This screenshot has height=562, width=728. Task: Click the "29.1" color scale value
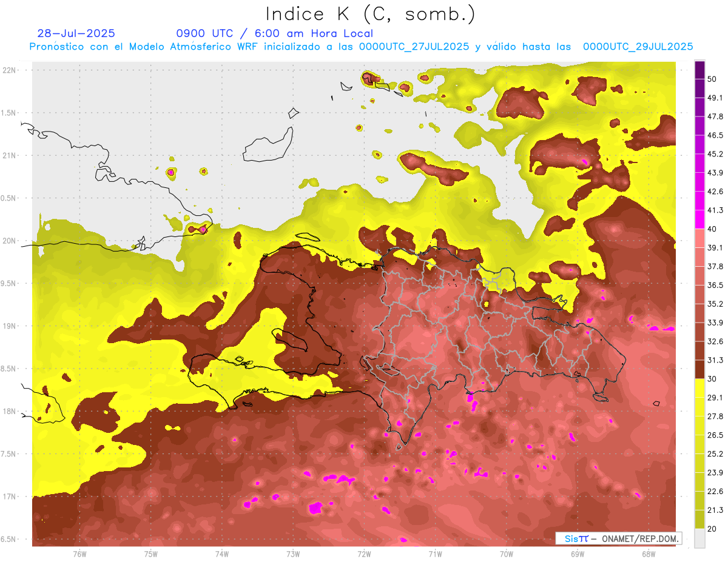point(715,398)
